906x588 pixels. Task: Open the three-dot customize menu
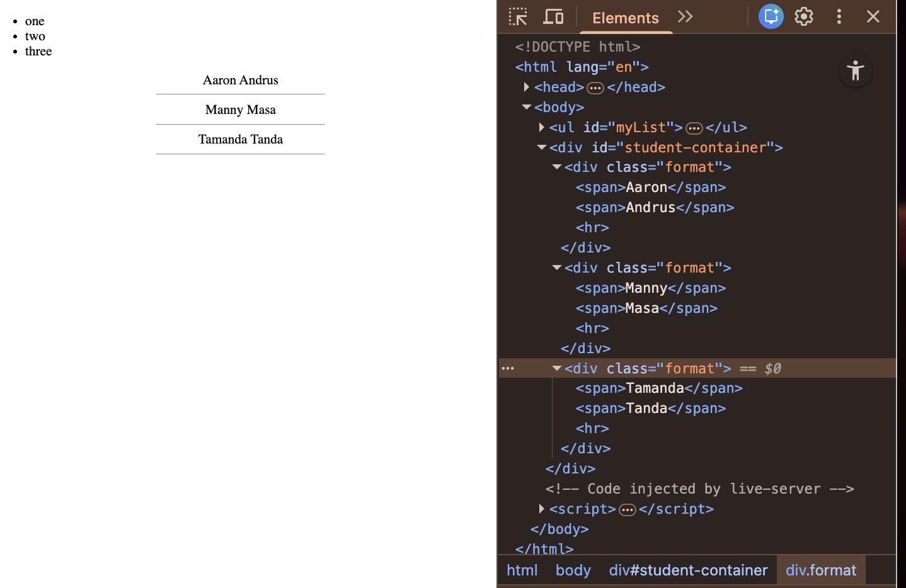[839, 16]
